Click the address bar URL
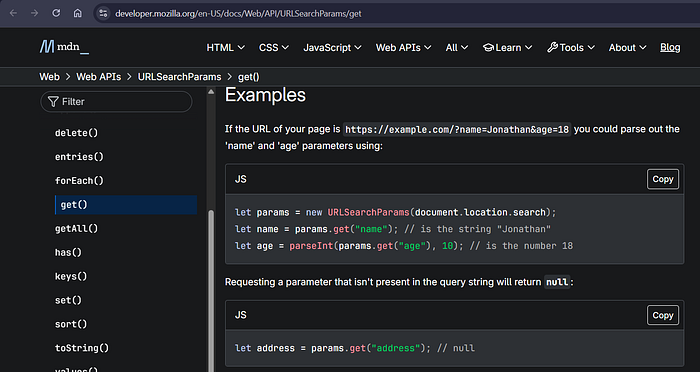Viewport: 700px width, 372px height. coord(238,13)
